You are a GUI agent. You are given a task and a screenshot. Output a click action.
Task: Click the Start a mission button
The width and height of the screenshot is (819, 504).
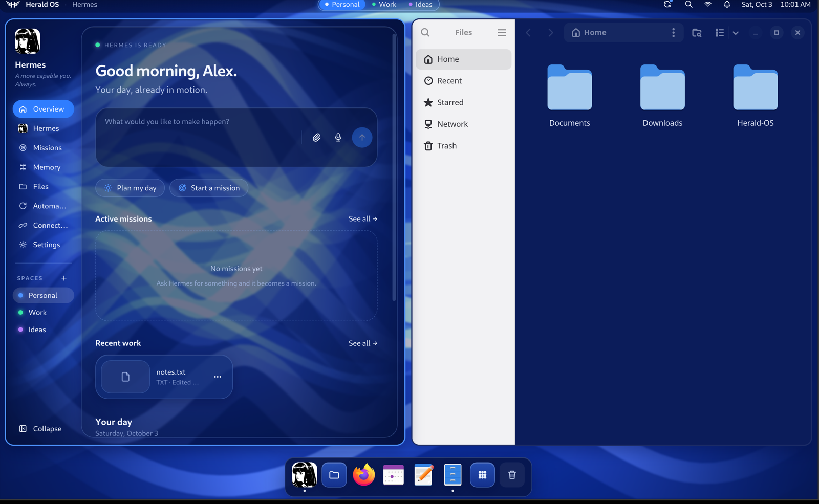(x=209, y=188)
